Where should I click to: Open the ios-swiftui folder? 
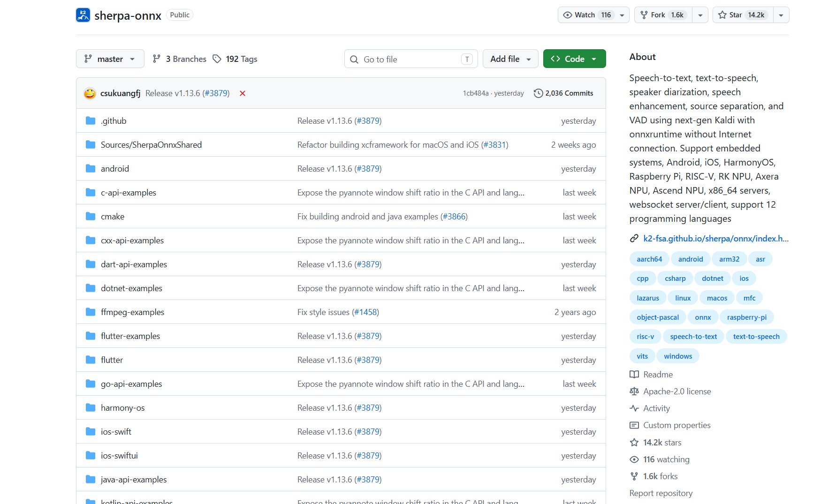click(119, 456)
